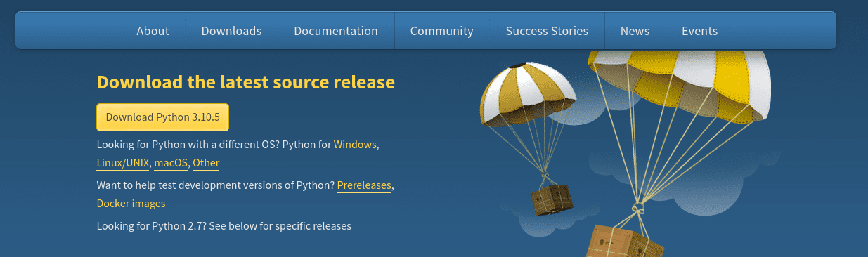Open the Events menu
868x257 pixels.
(699, 31)
